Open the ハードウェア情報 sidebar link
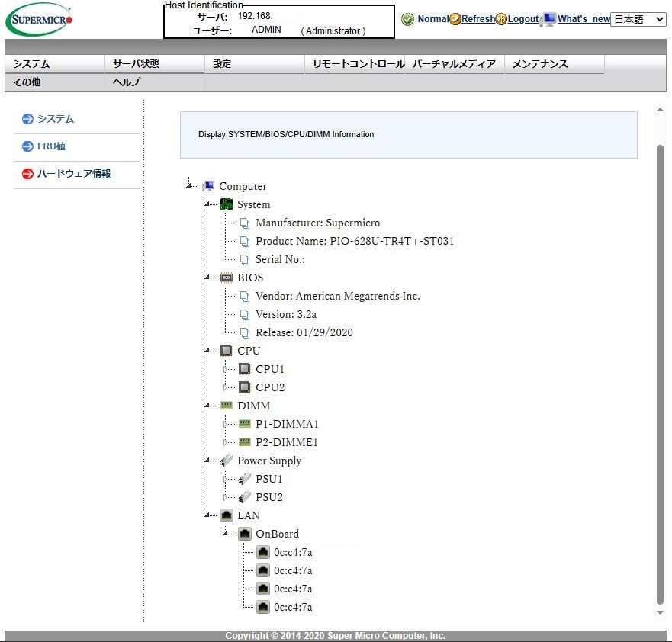Viewport: 672px width, 642px height. coord(74,174)
